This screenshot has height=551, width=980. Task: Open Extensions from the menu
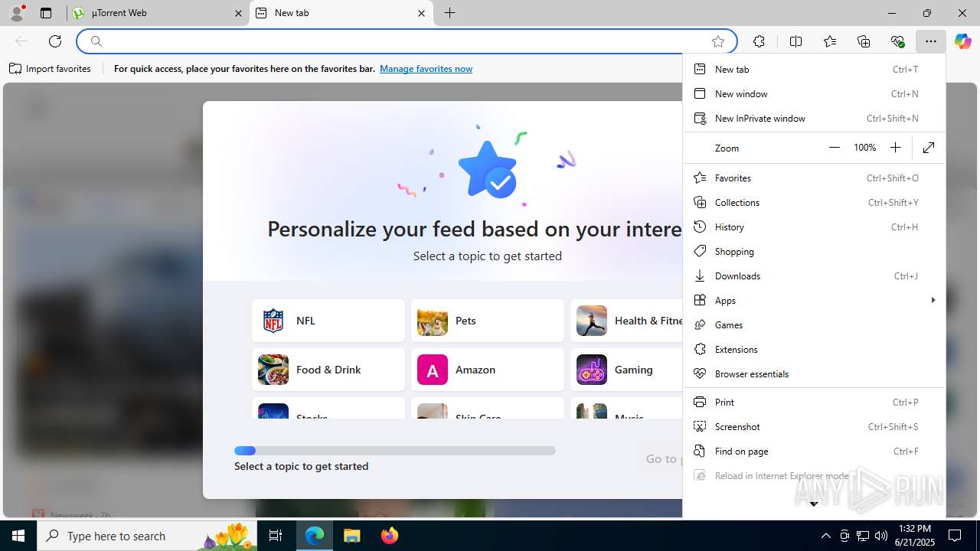(814, 349)
